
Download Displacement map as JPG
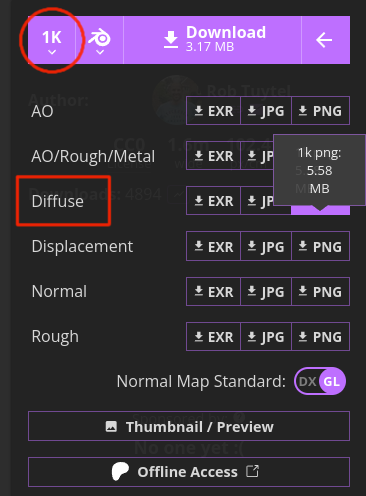(266, 247)
